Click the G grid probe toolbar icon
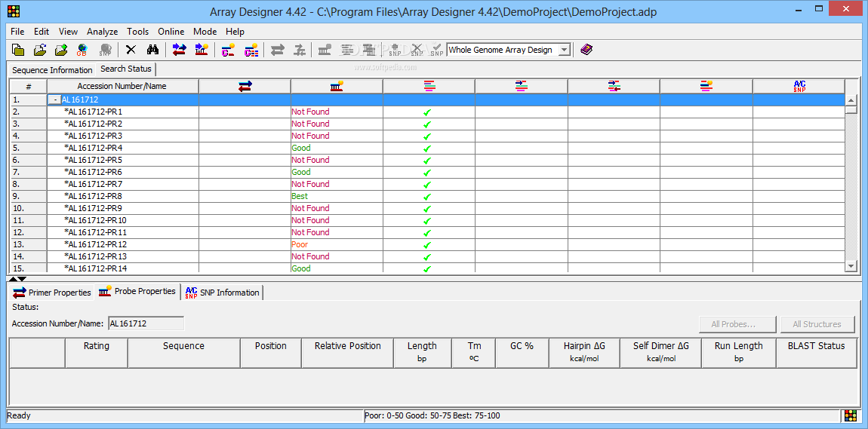This screenshot has width=868, height=429. point(251,50)
